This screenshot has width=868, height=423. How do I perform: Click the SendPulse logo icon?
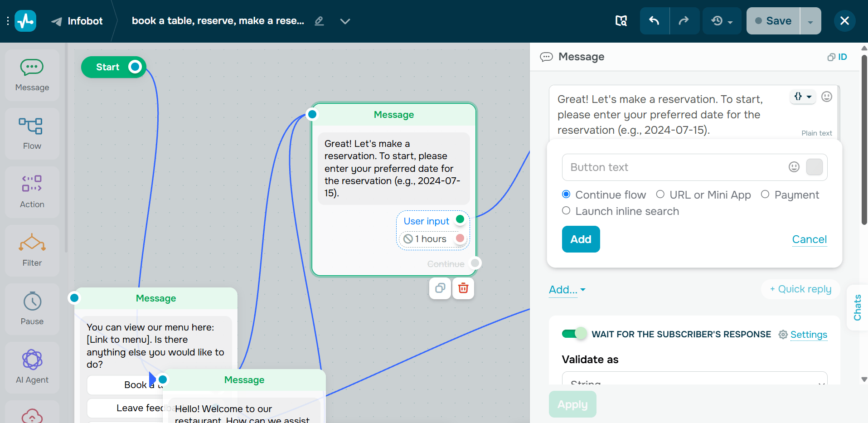[x=25, y=21]
